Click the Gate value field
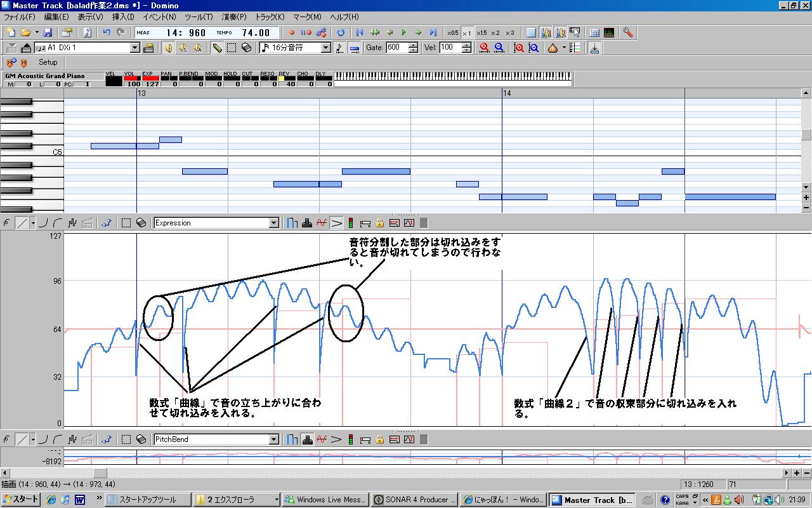Image resolution: width=812 pixels, height=508 pixels. pos(396,48)
